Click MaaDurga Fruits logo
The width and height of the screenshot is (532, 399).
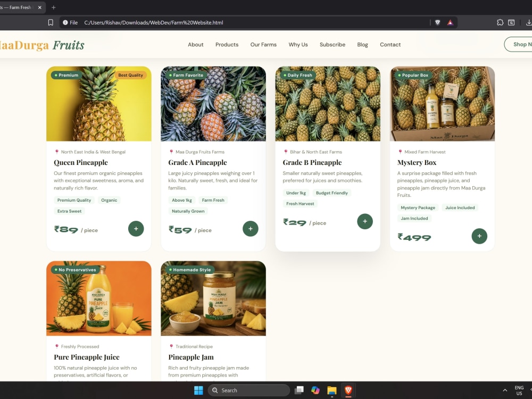point(41,45)
